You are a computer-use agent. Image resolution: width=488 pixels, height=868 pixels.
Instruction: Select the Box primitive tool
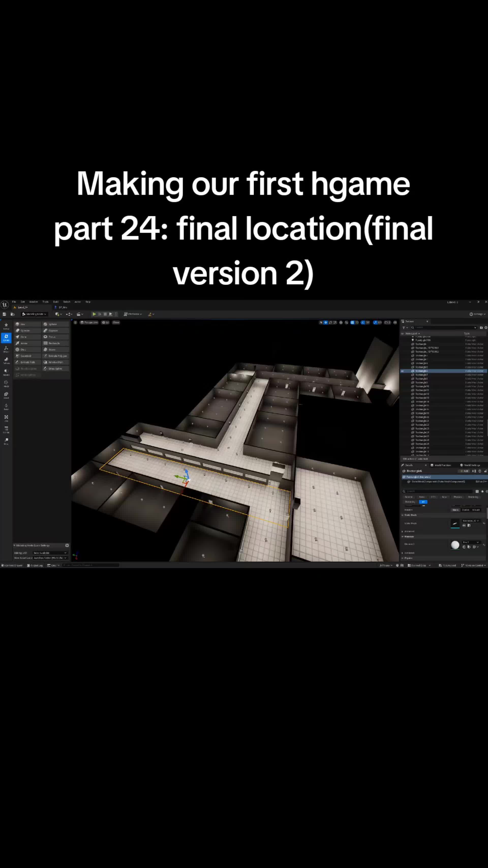(28, 324)
